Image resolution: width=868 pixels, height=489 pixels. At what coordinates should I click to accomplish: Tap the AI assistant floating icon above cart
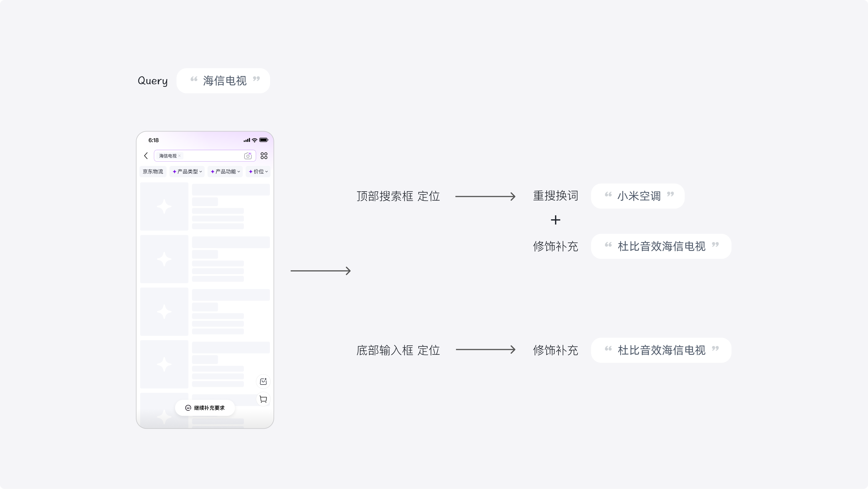coord(264,382)
